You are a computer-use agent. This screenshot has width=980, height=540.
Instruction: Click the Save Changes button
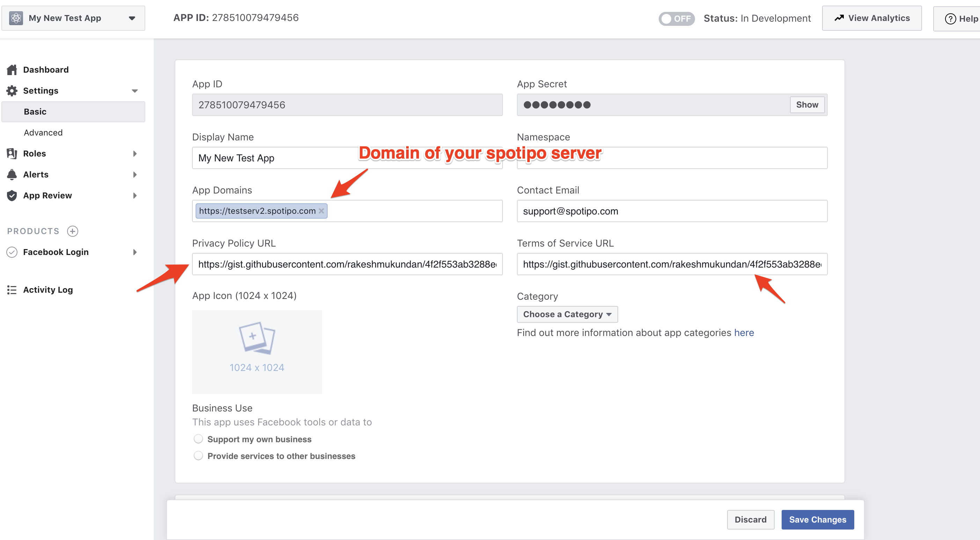818,519
